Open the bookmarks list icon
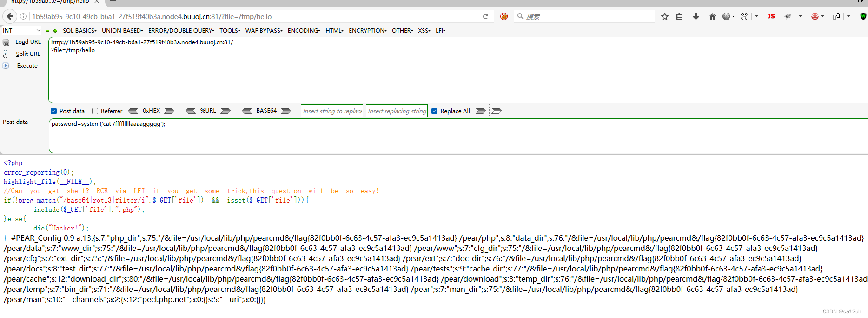 [x=679, y=16]
